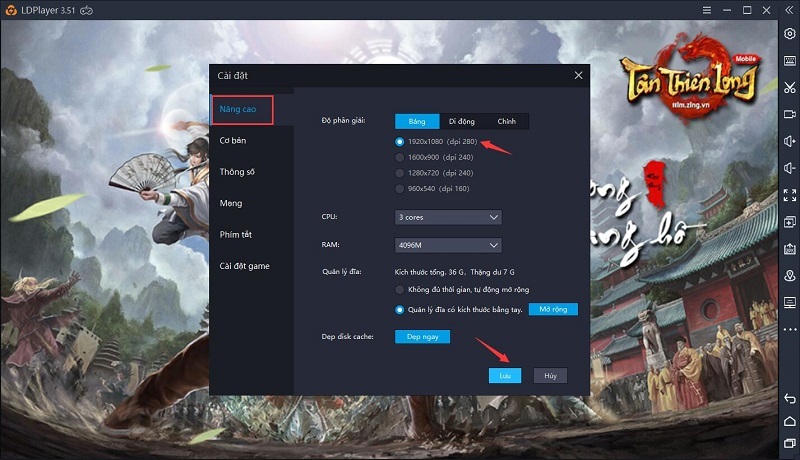This screenshot has width=800, height=460.
Task: Open the RAM 4096M dropdown
Action: click(448, 245)
